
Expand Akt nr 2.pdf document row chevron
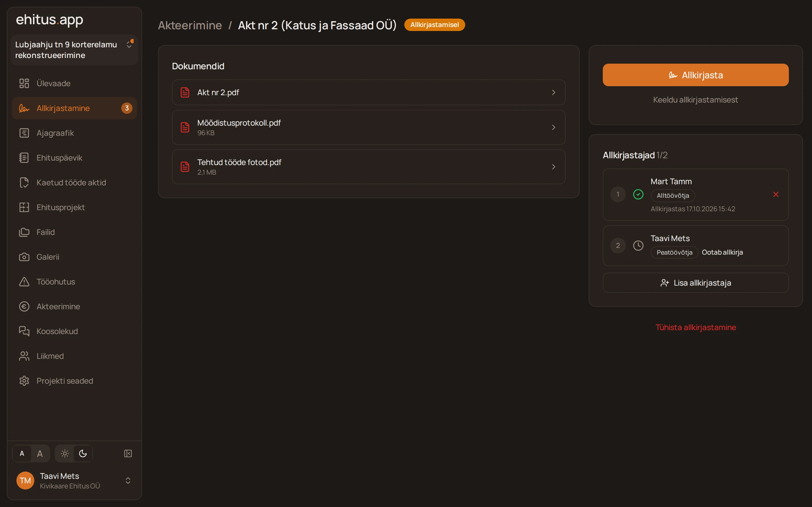[554, 92]
